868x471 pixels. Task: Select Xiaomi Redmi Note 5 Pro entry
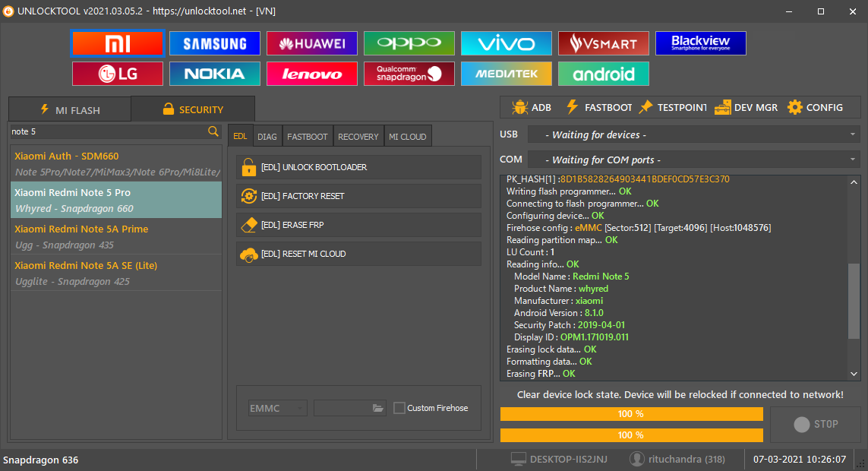pos(116,201)
